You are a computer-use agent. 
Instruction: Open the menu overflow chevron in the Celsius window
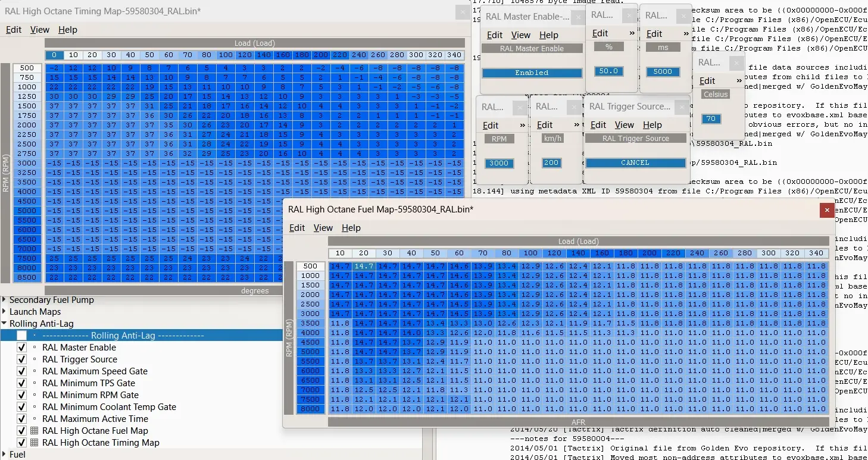click(739, 81)
